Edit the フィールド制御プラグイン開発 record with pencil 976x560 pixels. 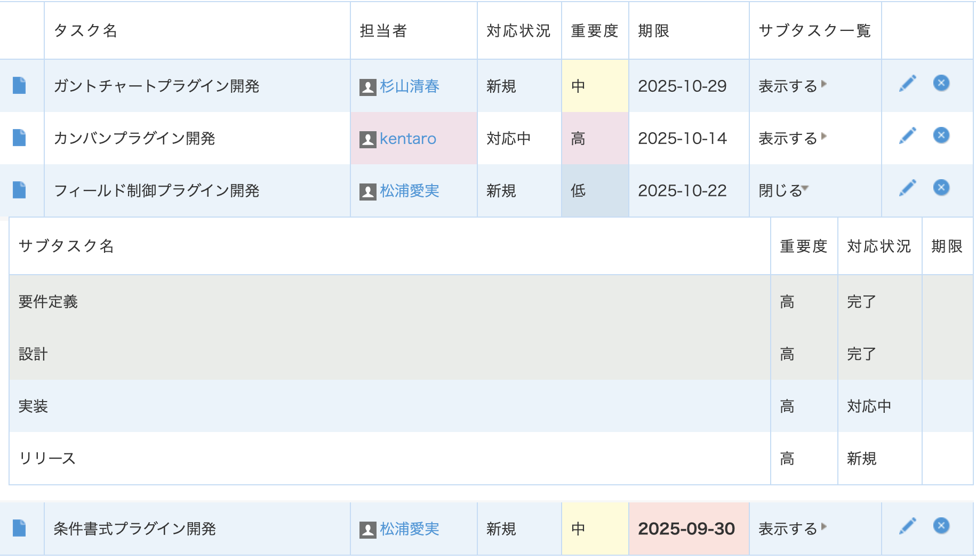pyautogui.click(x=907, y=188)
